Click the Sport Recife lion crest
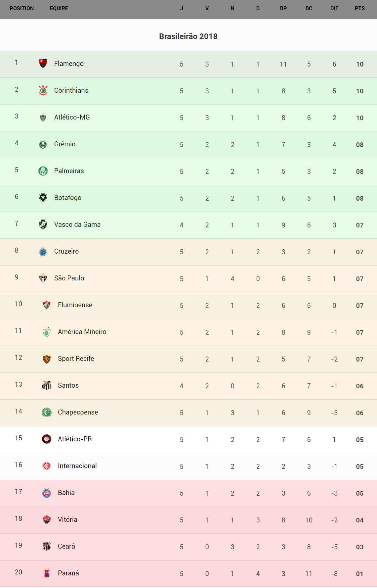The width and height of the screenshot is (377, 588). 47,359
